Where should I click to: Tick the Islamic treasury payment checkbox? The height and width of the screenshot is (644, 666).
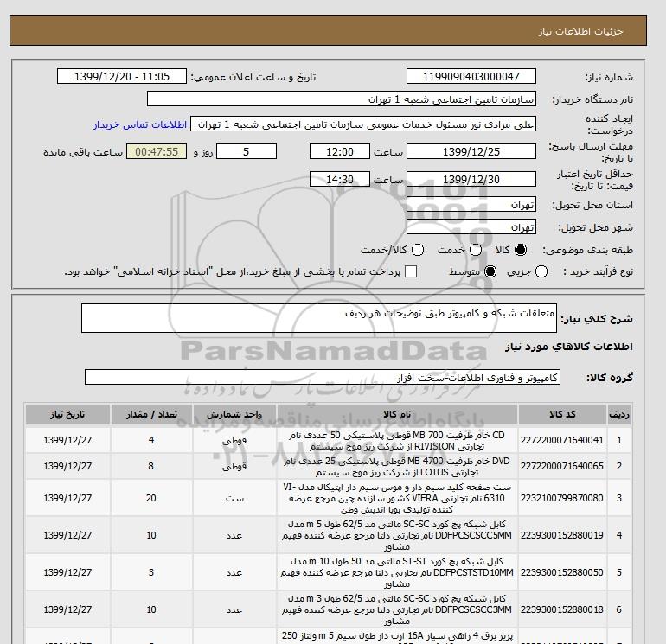[411, 271]
